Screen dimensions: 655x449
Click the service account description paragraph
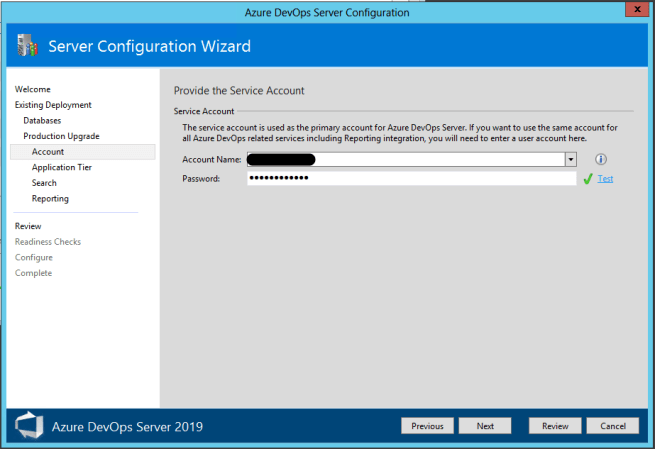tap(400, 133)
